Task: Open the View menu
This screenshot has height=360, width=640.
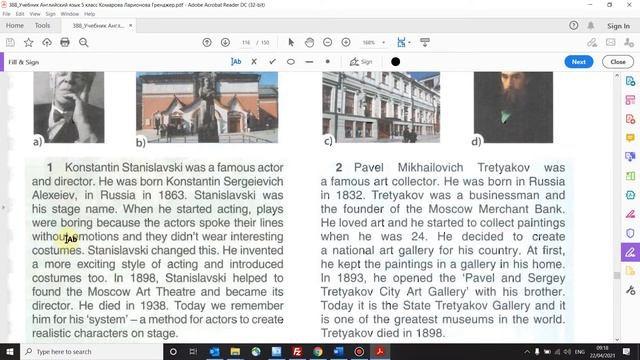Action: (35, 14)
